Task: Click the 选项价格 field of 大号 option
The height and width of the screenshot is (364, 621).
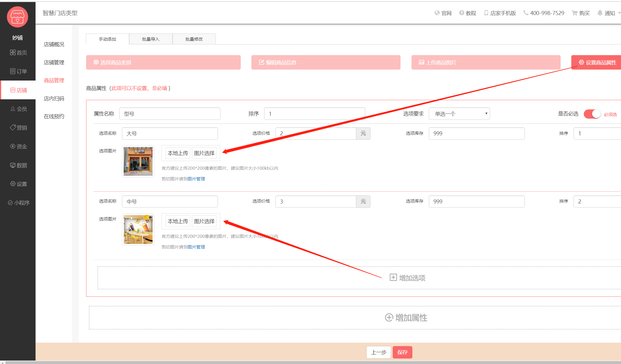Action: pyautogui.click(x=316, y=133)
